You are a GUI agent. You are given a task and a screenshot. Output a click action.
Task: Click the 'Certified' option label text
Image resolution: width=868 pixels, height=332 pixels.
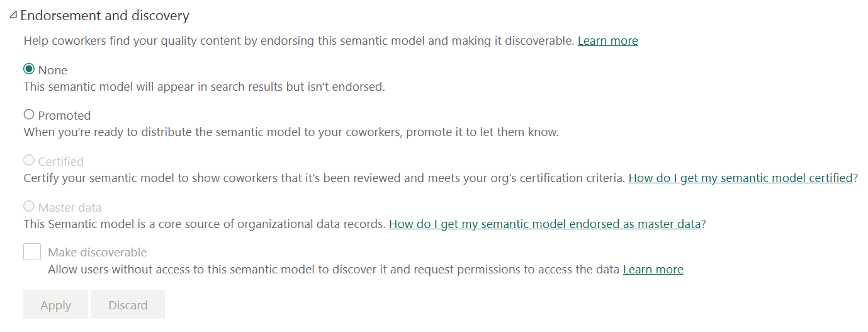click(x=61, y=162)
